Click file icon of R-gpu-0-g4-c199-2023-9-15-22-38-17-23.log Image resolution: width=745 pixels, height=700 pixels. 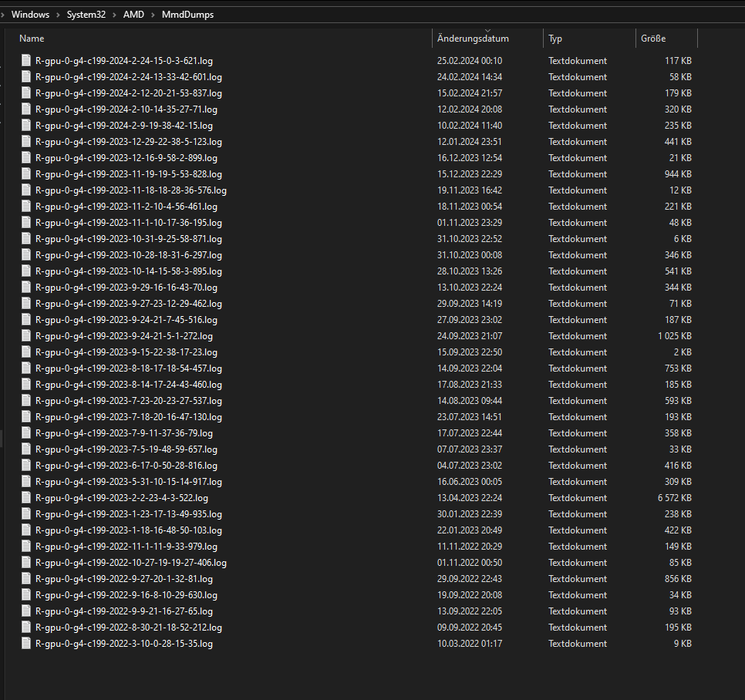[26, 352]
